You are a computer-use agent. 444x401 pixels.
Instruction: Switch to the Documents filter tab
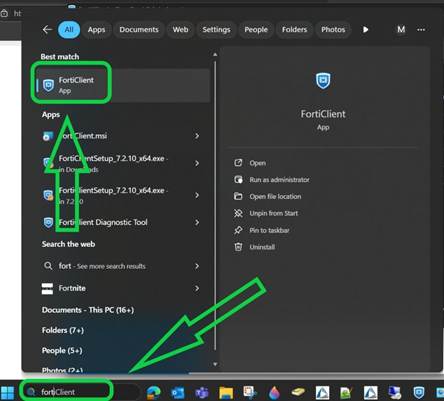(139, 30)
